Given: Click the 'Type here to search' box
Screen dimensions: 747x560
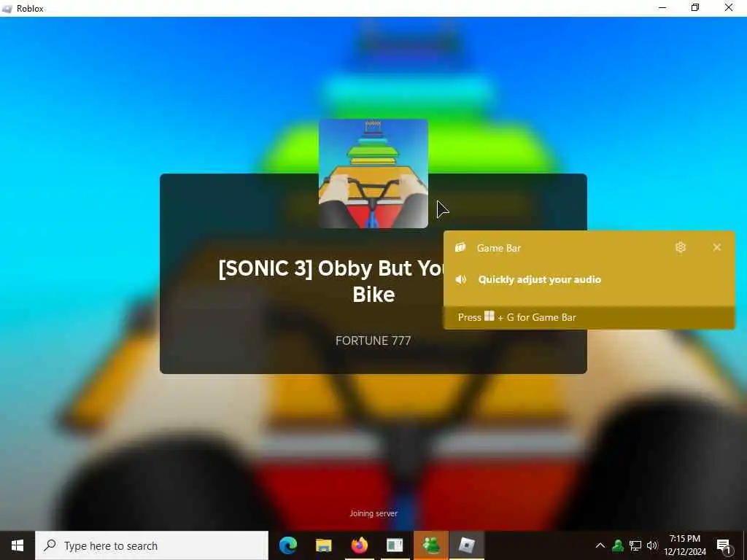Looking at the screenshot, I should click(x=152, y=545).
